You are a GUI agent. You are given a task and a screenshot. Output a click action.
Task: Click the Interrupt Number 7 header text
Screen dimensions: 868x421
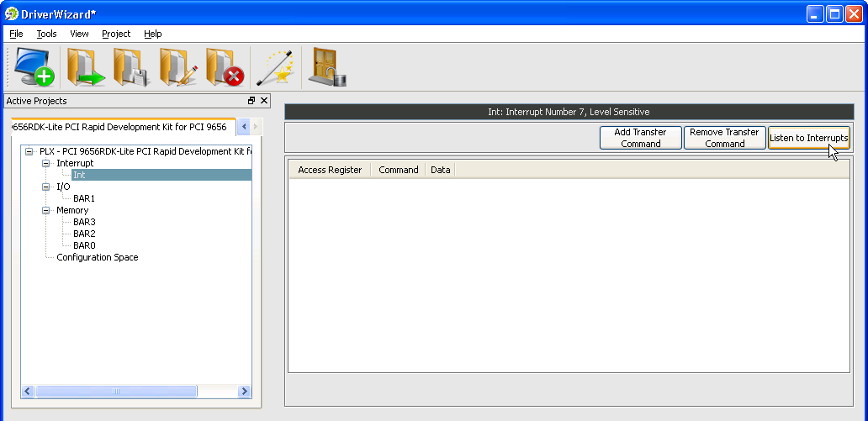pos(569,112)
